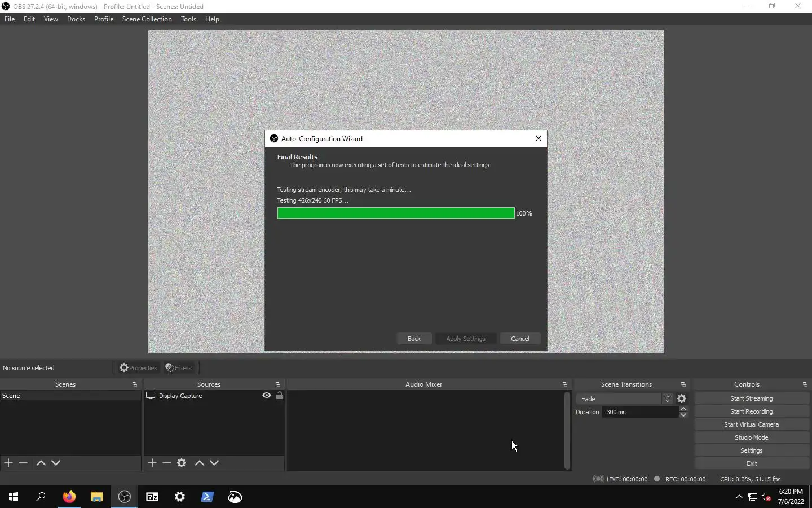
Task: Open the Docks menu
Action: click(x=76, y=19)
